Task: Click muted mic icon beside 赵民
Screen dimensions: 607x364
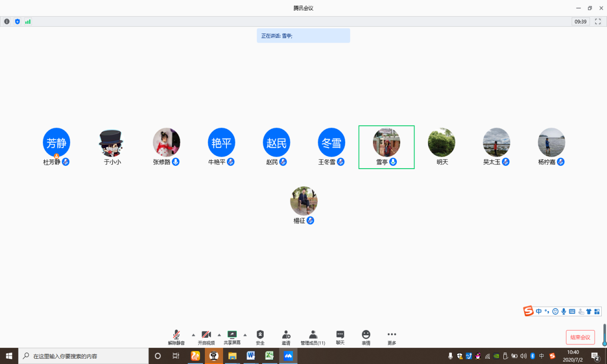Action: pyautogui.click(x=283, y=162)
